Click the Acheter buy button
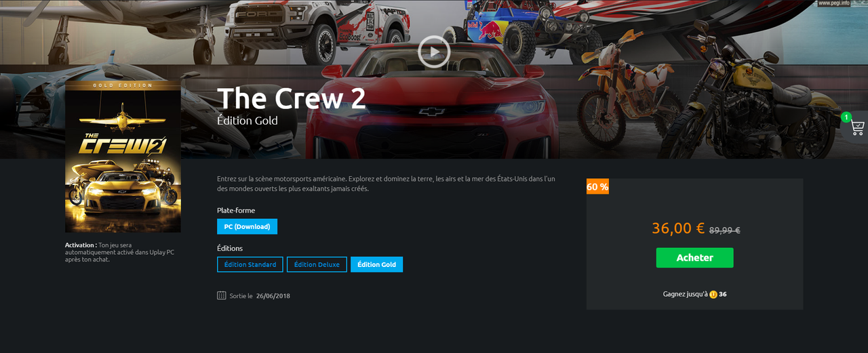 tap(694, 257)
